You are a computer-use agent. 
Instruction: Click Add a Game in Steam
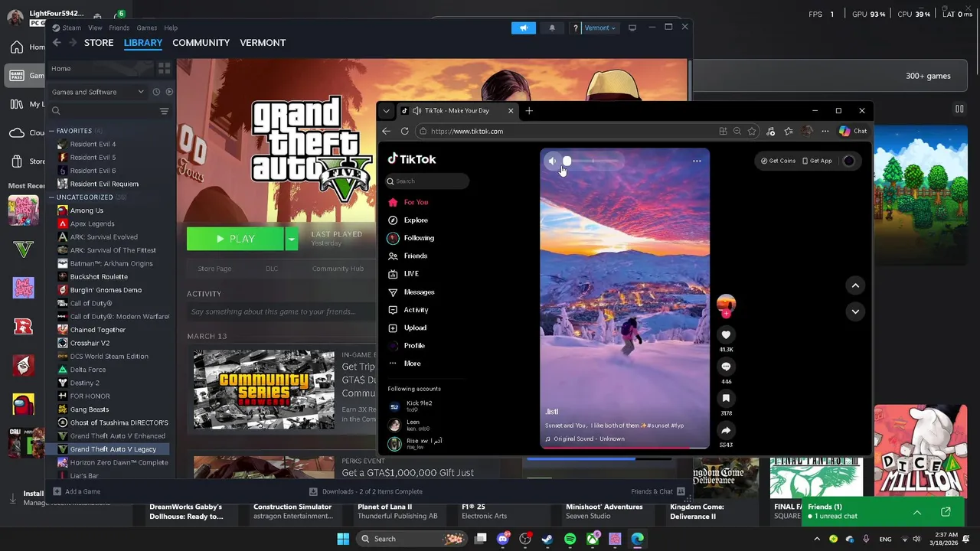(x=77, y=491)
